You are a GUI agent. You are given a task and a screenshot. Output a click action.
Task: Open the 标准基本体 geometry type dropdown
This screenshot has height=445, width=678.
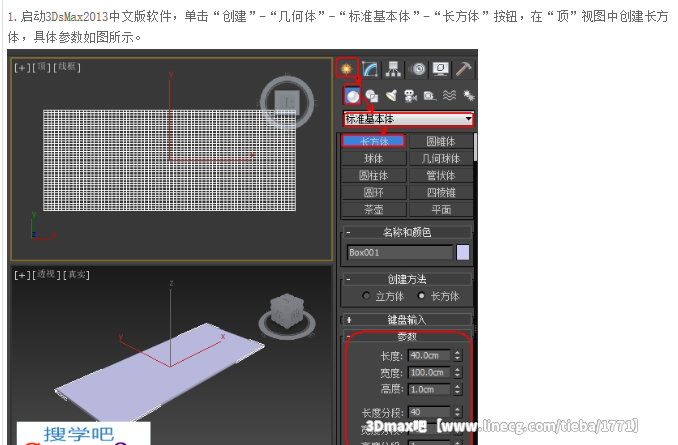[408, 118]
